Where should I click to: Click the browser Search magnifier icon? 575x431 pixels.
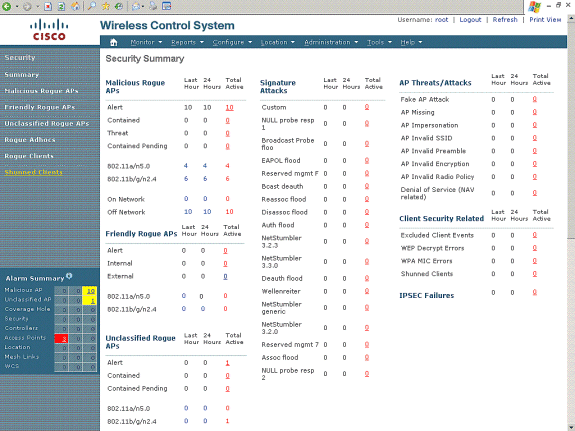pyautogui.click(x=92, y=6)
